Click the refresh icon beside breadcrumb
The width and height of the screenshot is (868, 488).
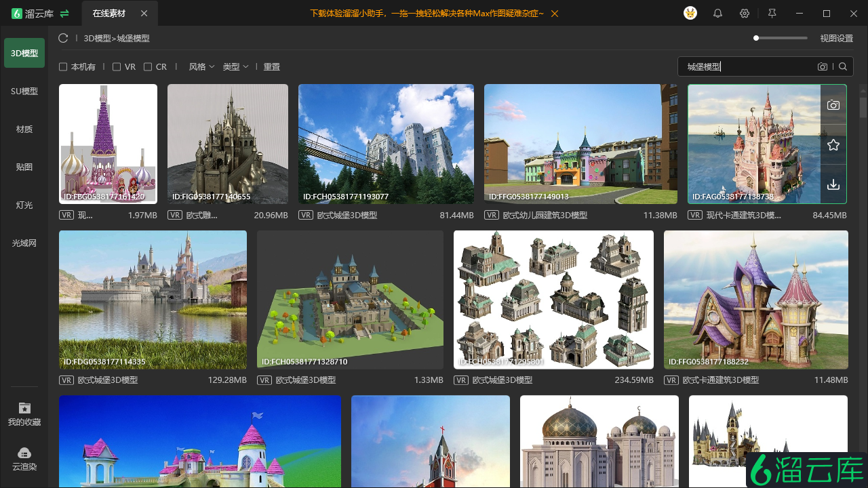(63, 39)
